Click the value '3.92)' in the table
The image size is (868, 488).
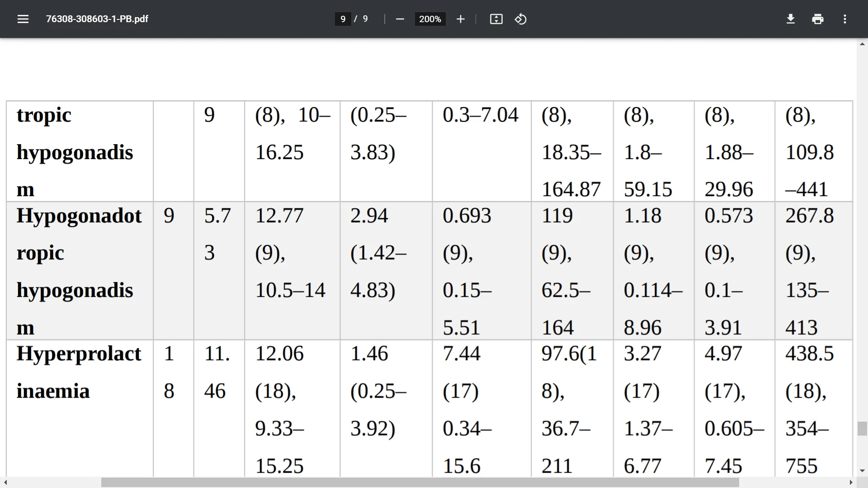[x=373, y=429]
